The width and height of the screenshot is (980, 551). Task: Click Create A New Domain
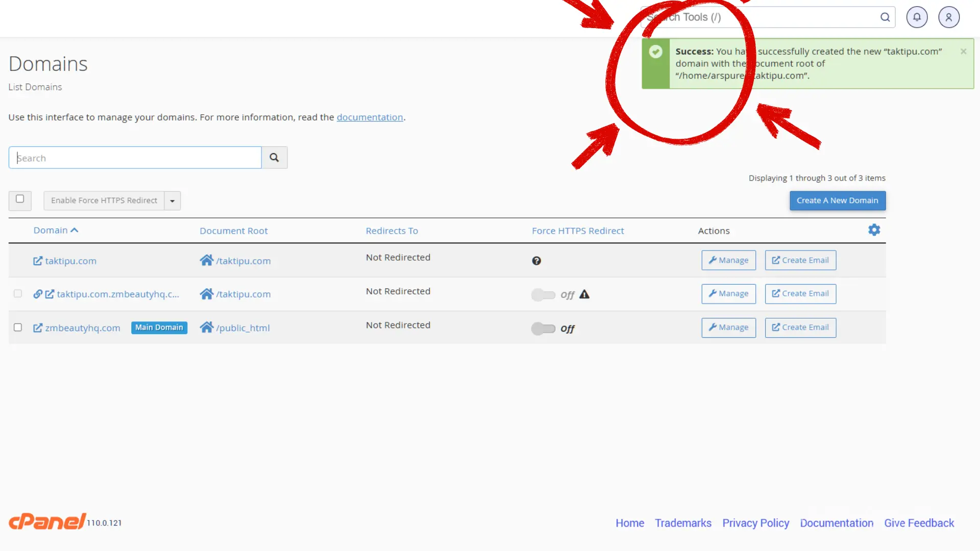(x=838, y=201)
